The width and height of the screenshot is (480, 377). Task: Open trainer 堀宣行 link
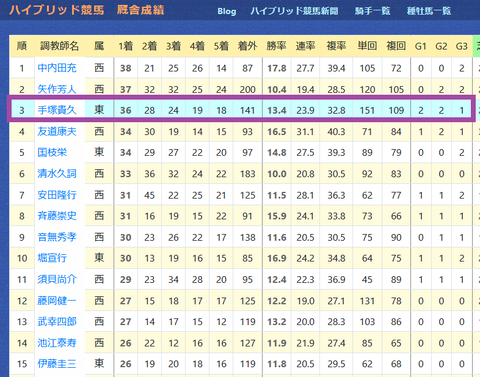pos(52,258)
